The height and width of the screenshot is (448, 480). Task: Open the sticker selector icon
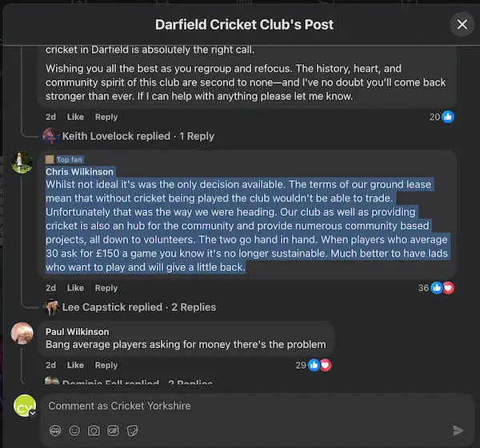[x=132, y=430]
